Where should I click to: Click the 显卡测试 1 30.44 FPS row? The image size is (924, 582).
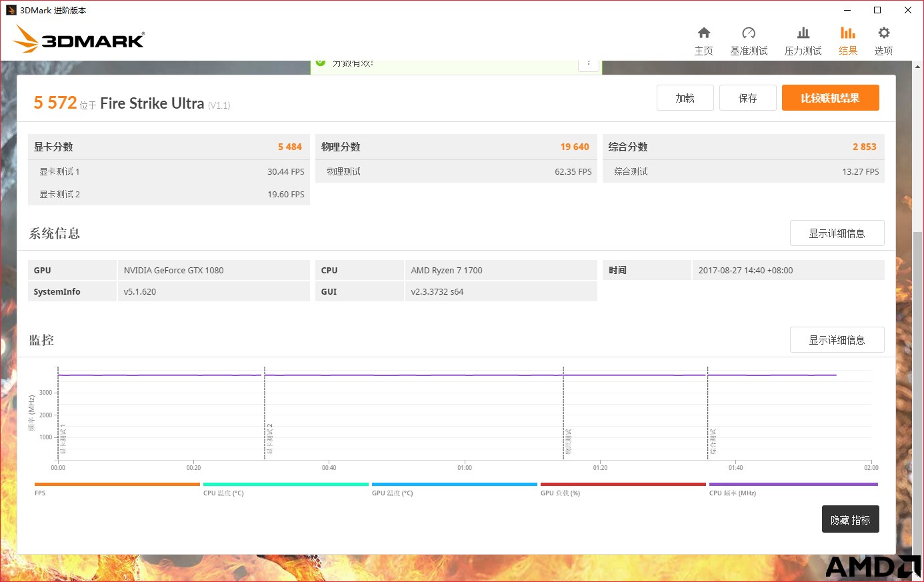tap(169, 171)
